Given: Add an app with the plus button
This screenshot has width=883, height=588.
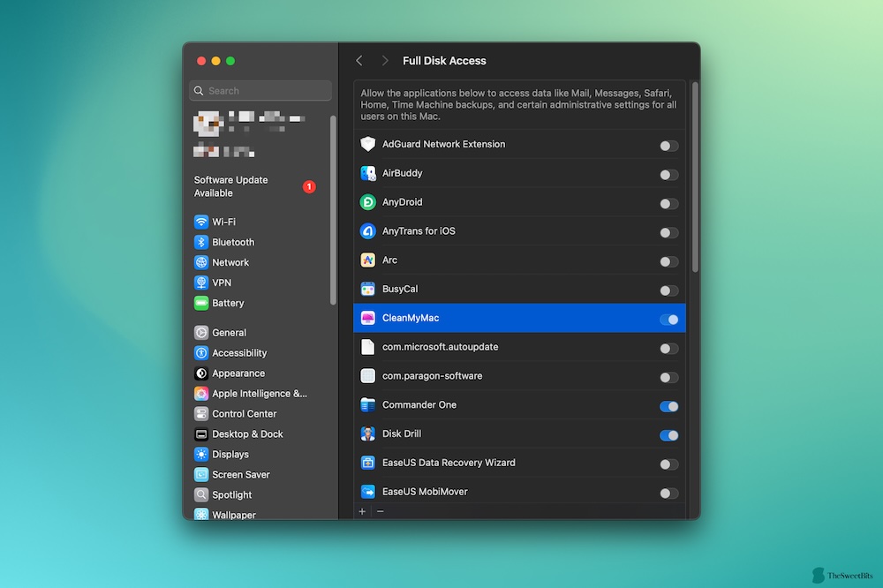Looking at the screenshot, I should 362,511.
